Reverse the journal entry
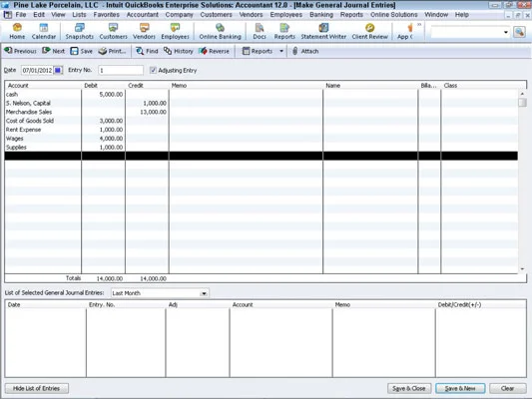 [214, 51]
